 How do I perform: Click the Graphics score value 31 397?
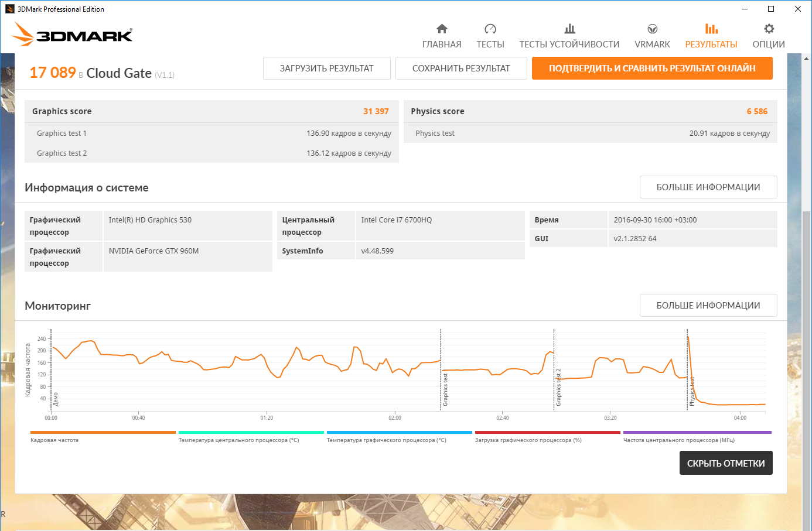(376, 111)
